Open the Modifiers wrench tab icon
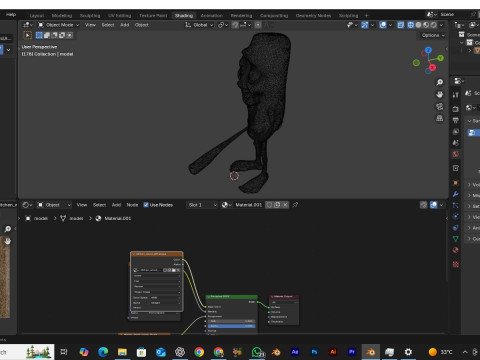Image resolution: width=480 pixels, height=360 pixels. pos(456,194)
